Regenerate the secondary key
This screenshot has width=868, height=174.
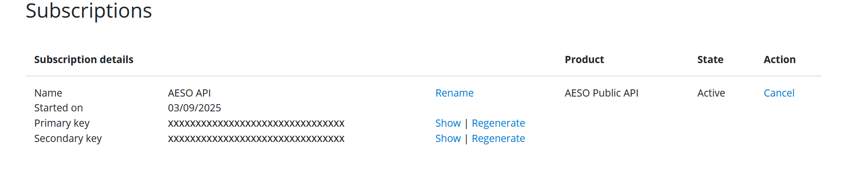click(x=498, y=139)
